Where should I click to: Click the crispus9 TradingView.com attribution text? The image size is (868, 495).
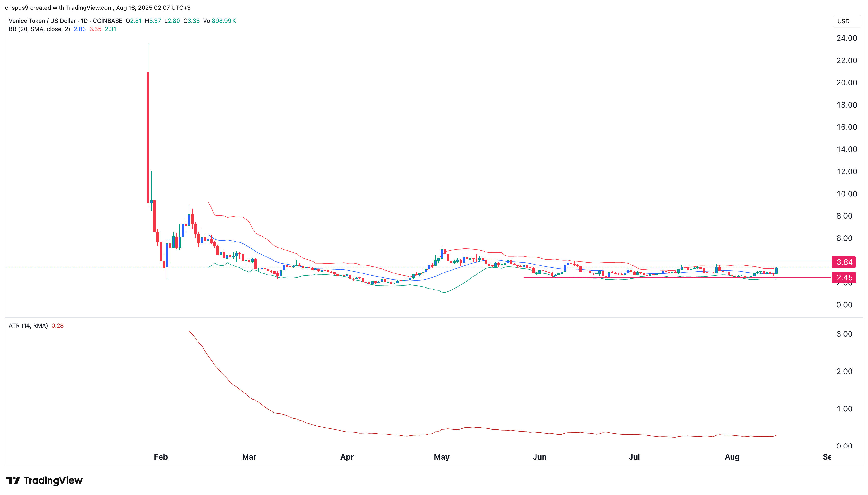(x=98, y=8)
